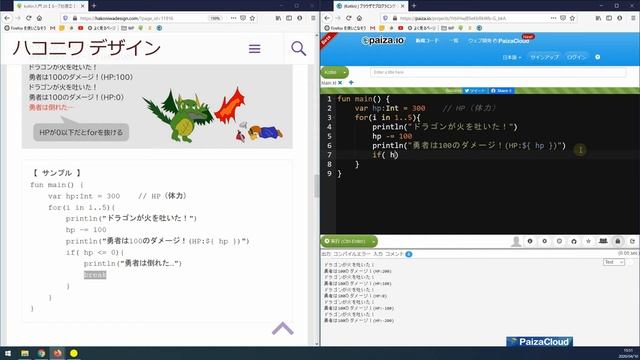Click the title input field on paiza.io
The width and height of the screenshot is (640, 360).
pos(498,72)
